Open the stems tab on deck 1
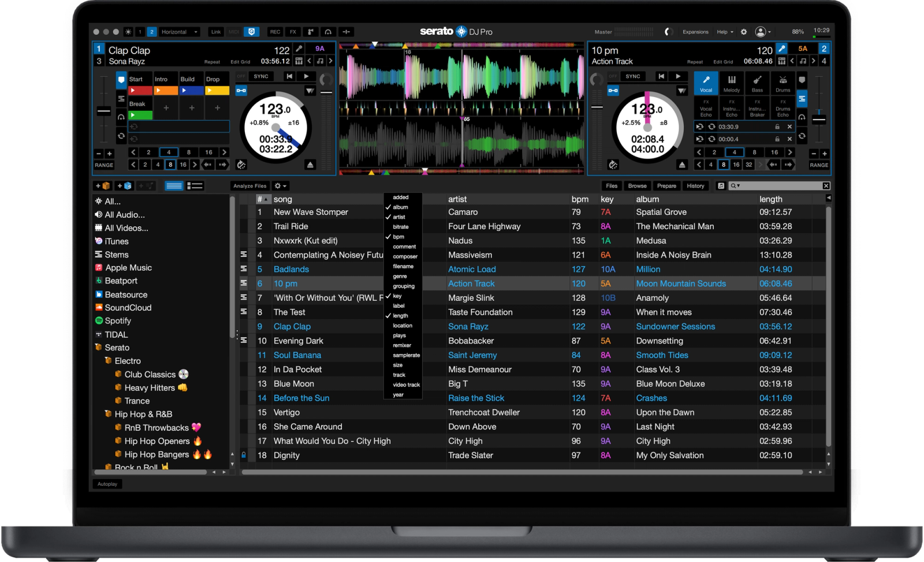924x562 pixels. [x=121, y=99]
